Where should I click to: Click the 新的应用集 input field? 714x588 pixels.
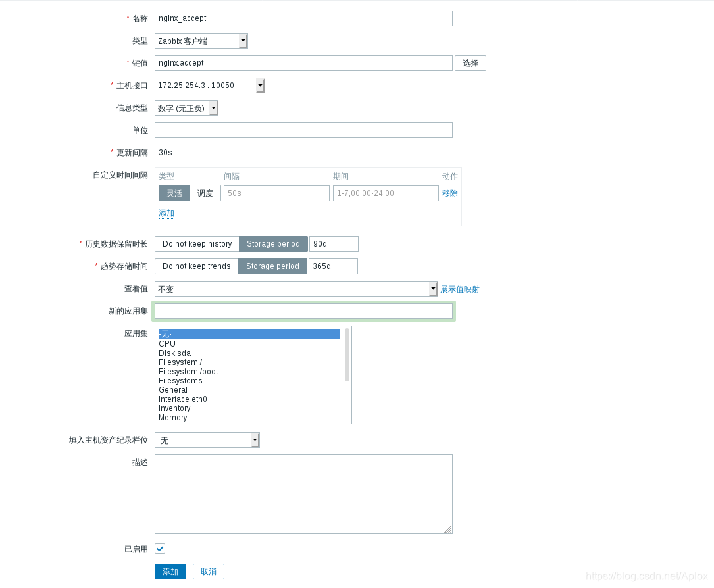click(303, 311)
